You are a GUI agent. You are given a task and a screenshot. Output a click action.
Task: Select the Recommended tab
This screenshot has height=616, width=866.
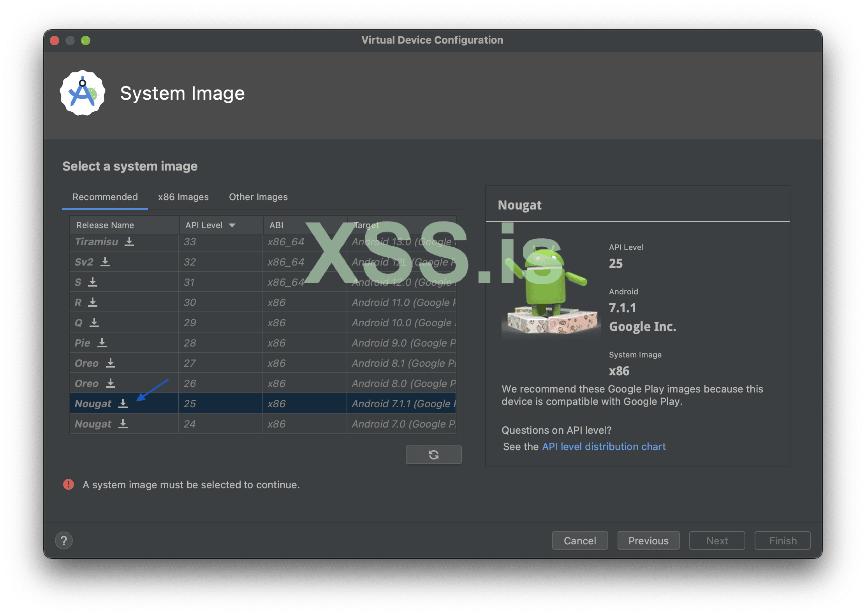coord(105,197)
